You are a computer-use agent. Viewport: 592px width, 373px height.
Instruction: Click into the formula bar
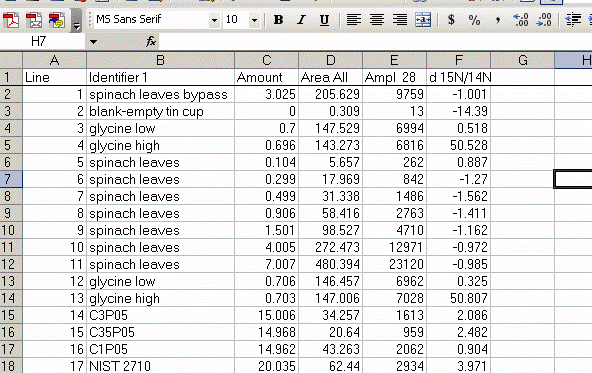tap(375, 41)
